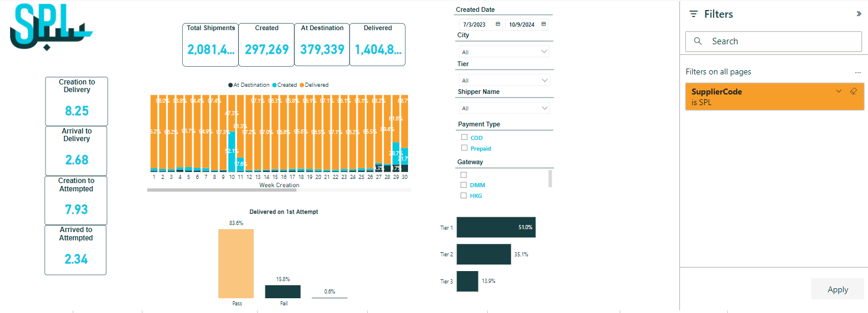The width and height of the screenshot is (868, 313).
Task: Open the City dropdown slicer
Action: coord(504,52)
